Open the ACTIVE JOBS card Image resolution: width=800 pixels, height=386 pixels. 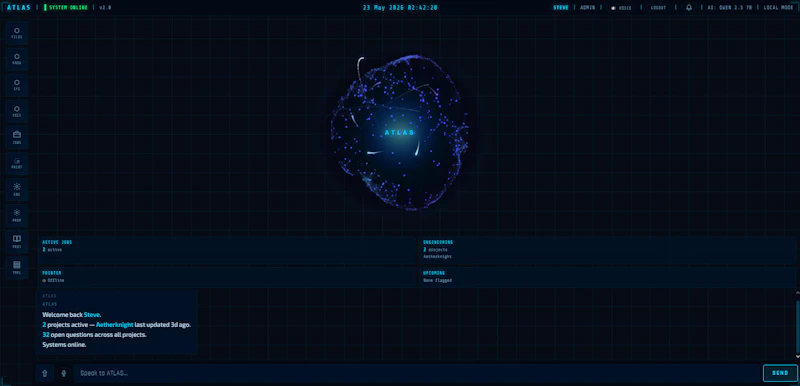click(227, 250)
